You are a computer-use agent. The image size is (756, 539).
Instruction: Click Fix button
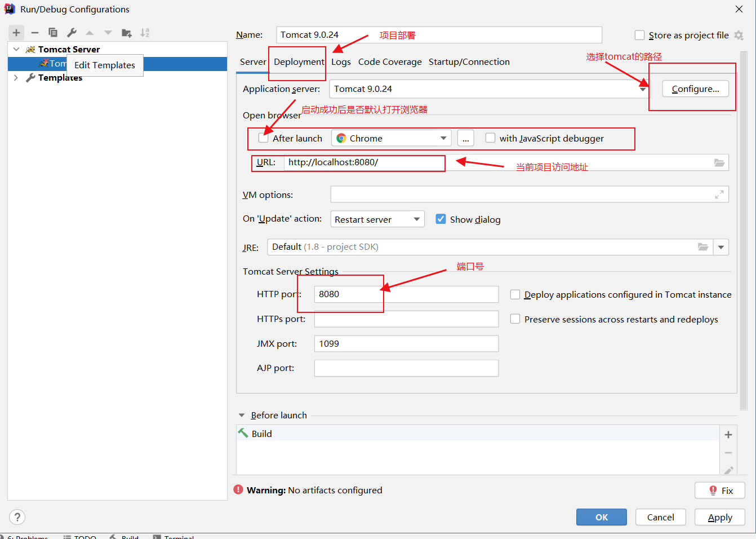[x=720, y=491]
